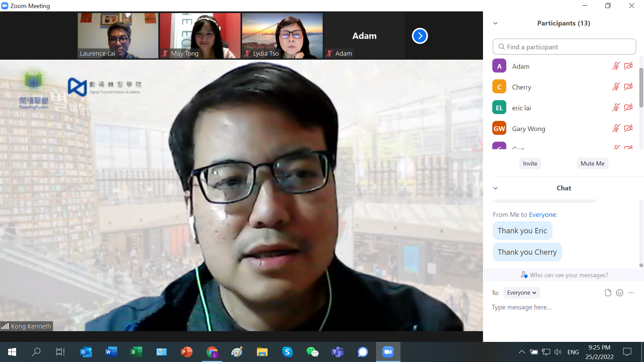Open Paint palette app from taskbar
The width and height of the screenshot is (644, 362).
(237, 352)
